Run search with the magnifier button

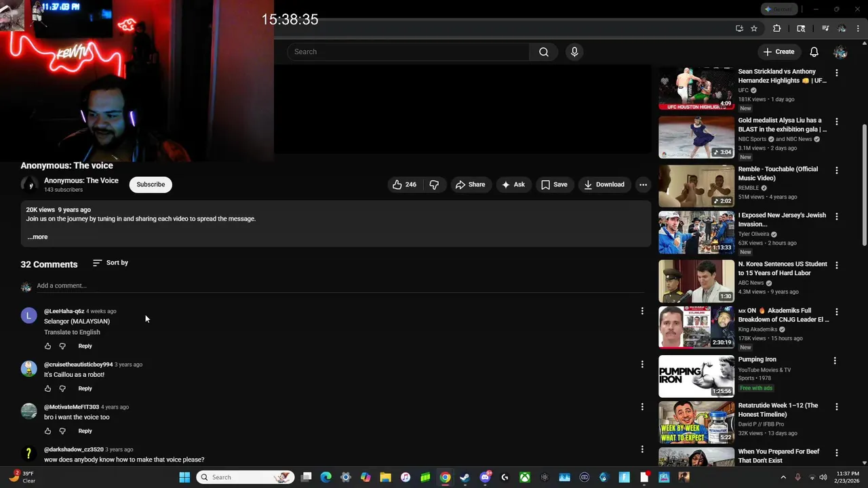coord(544,52)
